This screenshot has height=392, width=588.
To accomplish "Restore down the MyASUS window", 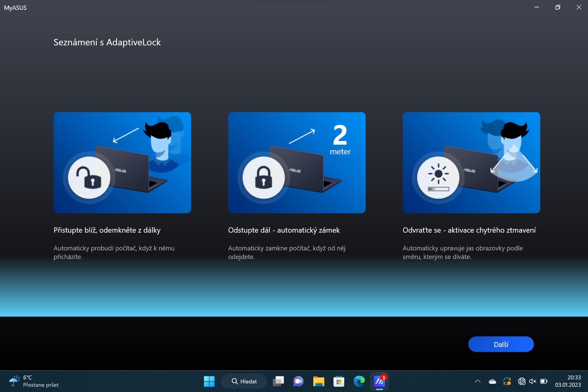I will [558, 7].
